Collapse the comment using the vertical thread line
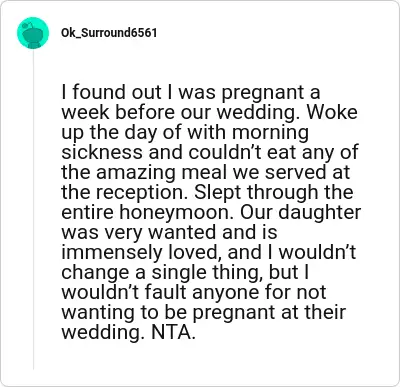Viewport: 400px width, 387px height. pos(33,209)
